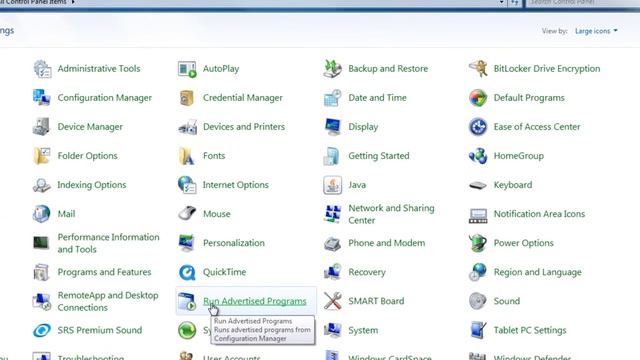Screen dimensions: 640x360
Task: Open the Administrative Tools icon
Action: (42, 69)
